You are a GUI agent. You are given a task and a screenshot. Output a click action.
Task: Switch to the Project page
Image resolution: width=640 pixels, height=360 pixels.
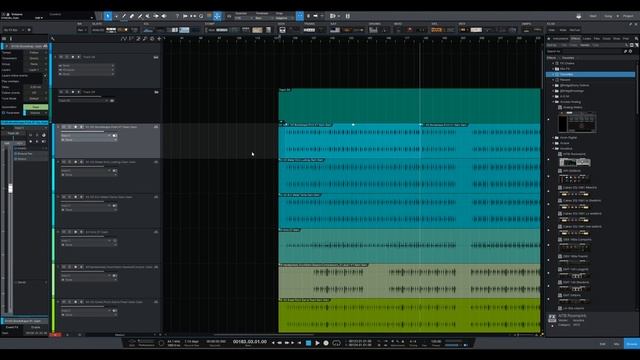(628, 16)
